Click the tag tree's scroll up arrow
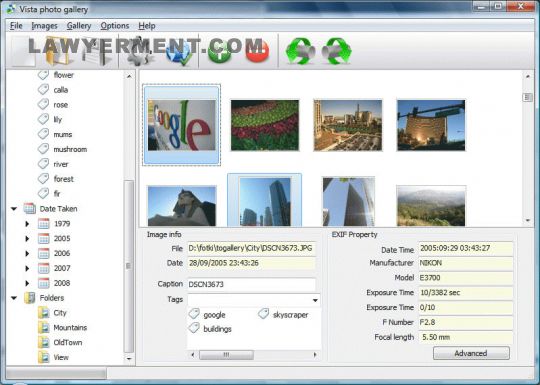Image resolution: width=540 pixels, height=385 pixels. (x=129, y=76)
